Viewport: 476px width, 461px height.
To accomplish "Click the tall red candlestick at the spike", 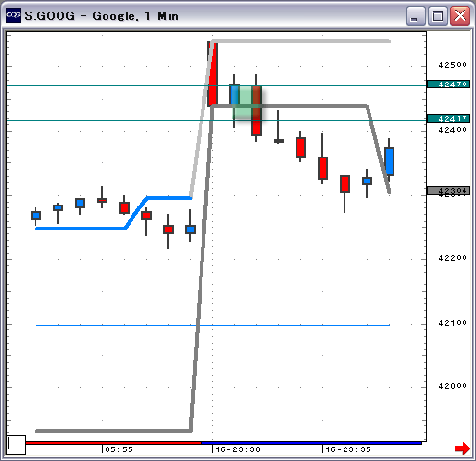I will [x=212, y=74].
